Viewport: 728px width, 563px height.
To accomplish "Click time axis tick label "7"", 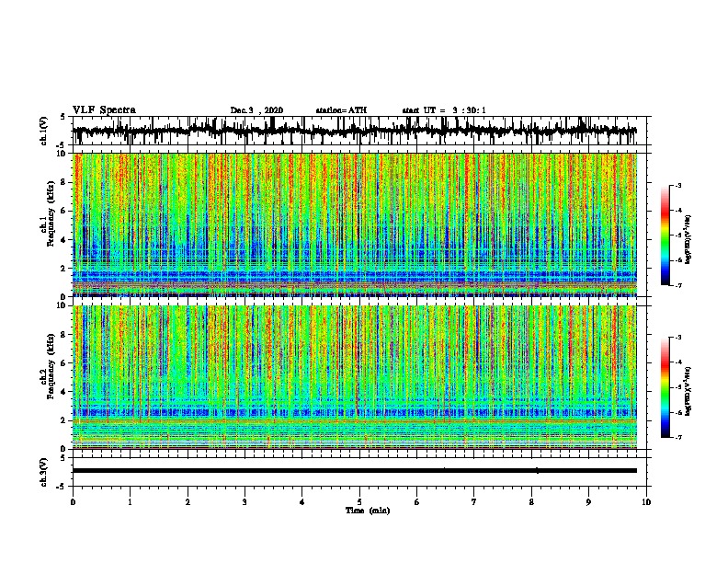I will coord(474,502).
